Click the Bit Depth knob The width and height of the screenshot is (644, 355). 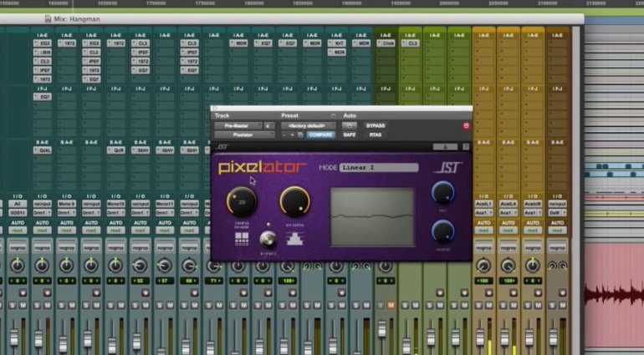[x=294, y=201]
